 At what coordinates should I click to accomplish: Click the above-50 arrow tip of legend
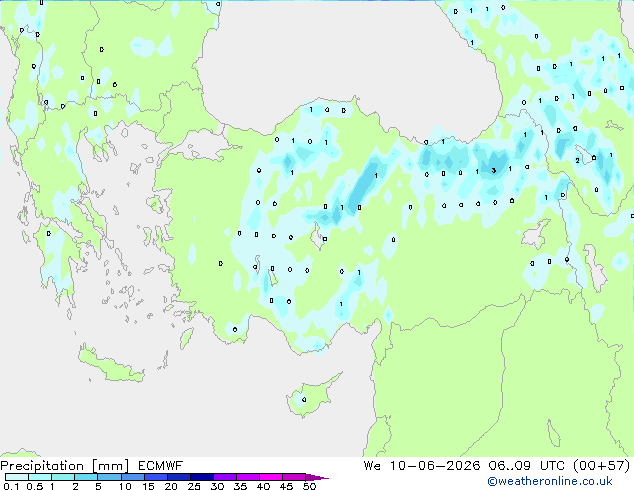pyautogui.click(x=317, y=477)
